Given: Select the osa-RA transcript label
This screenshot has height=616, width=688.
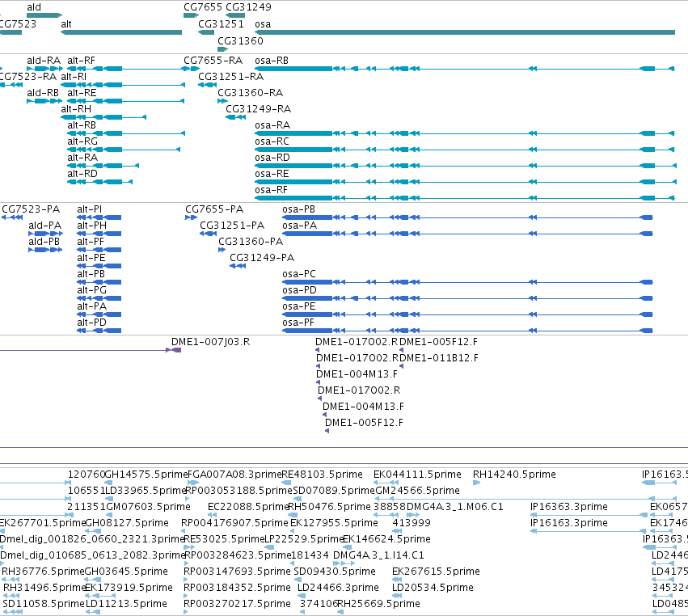Looking at the screenshot, I should click(x=272, y=125).
